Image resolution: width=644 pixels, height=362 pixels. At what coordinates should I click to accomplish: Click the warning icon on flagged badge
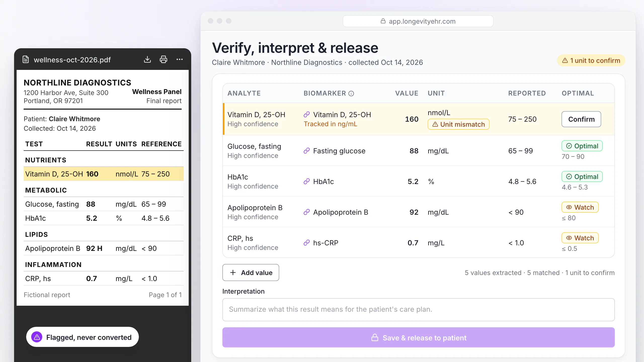[x=37, y=337]
